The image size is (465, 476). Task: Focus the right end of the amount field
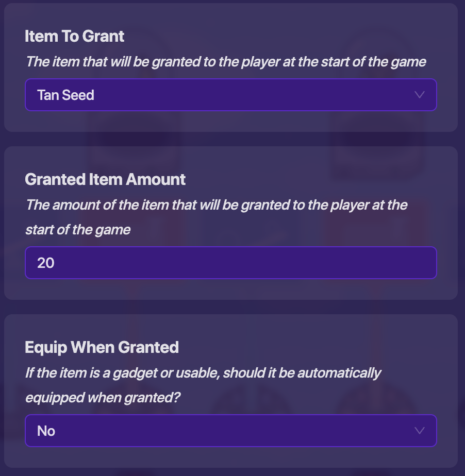412,263
